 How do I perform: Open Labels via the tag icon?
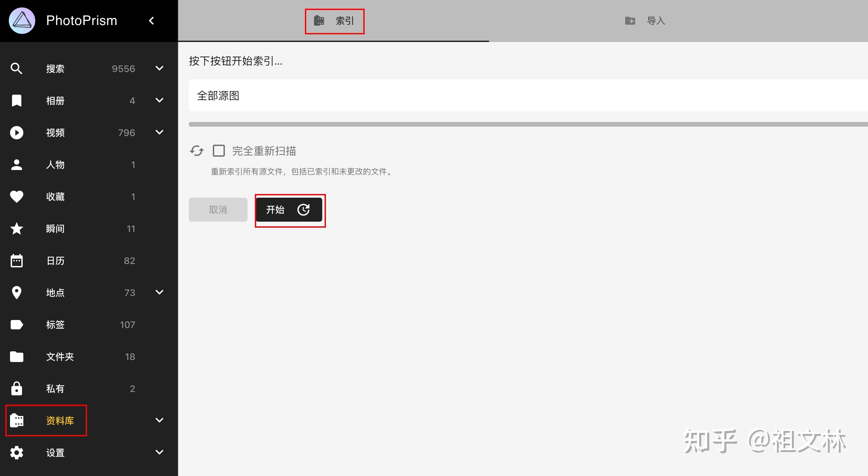[x=16, y=325]
